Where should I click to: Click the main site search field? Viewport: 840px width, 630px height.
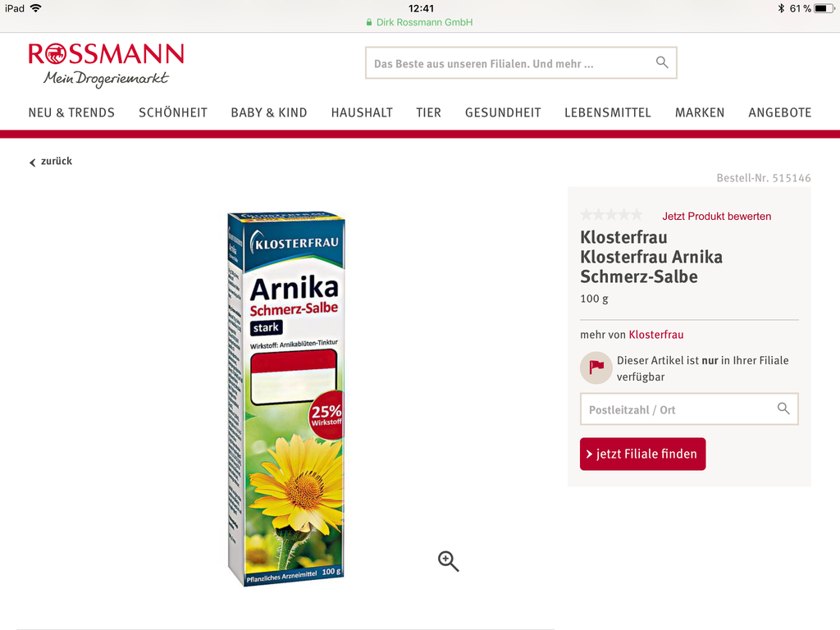521,63
